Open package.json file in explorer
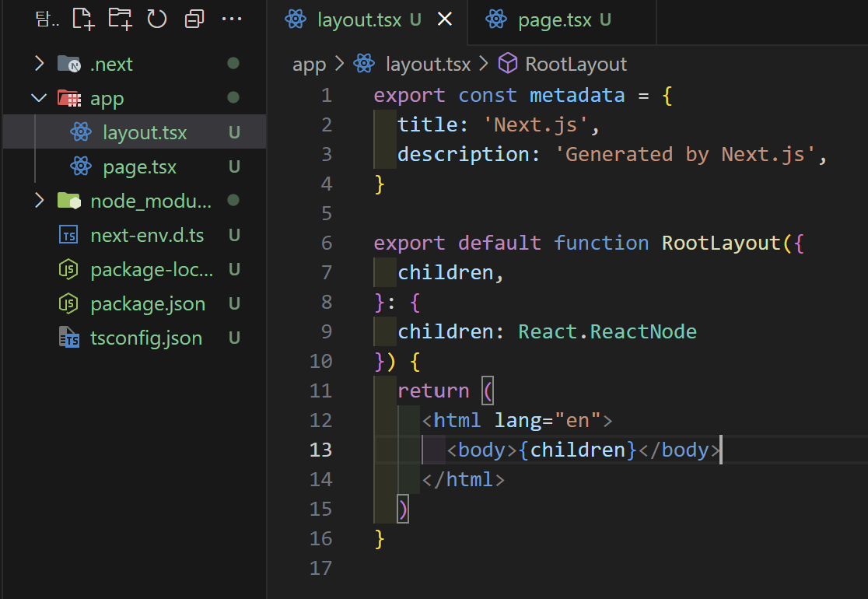 134,304
